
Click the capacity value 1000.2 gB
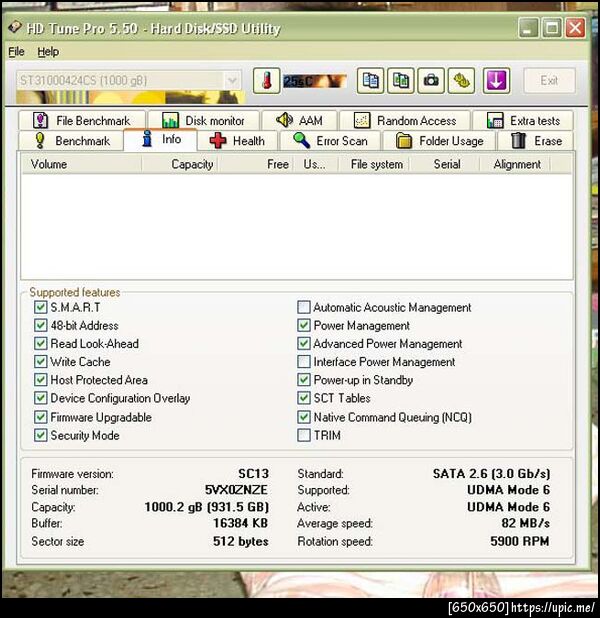click(x=207, y=506)
